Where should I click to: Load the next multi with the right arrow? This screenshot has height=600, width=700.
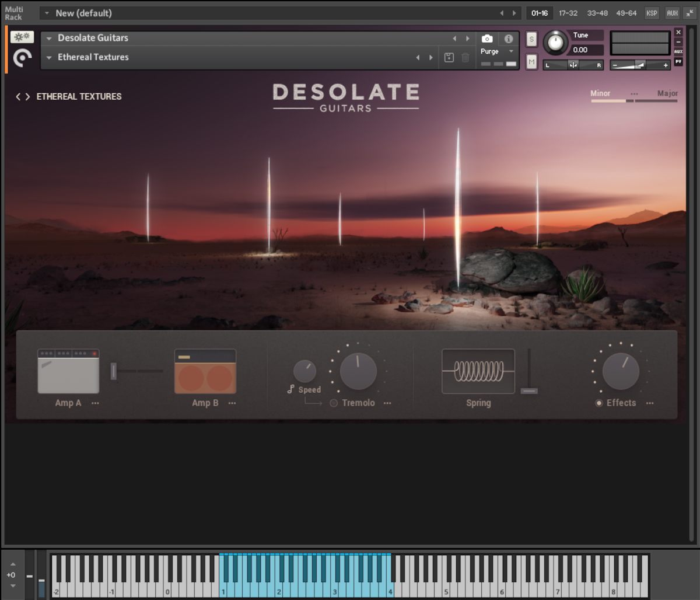pos(514,13)
